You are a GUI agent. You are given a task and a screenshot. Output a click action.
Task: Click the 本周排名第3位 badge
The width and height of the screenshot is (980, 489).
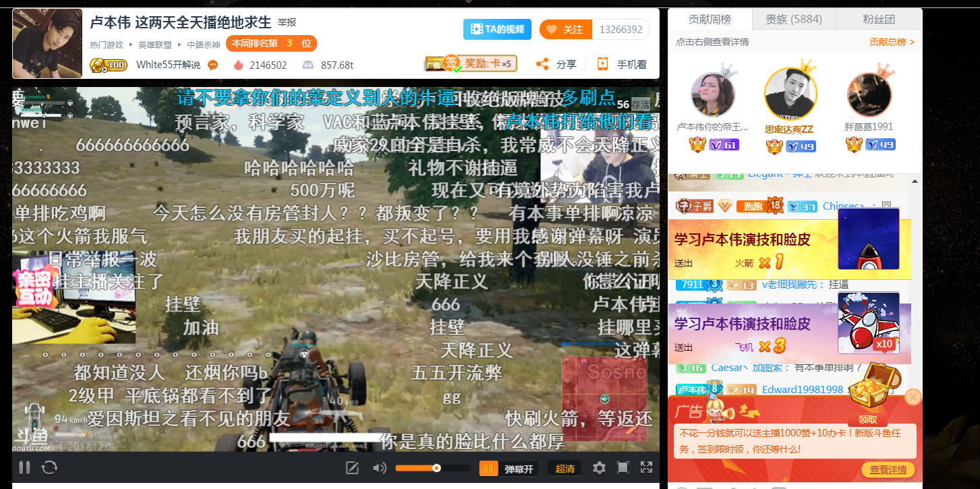[x=271, y=43]
